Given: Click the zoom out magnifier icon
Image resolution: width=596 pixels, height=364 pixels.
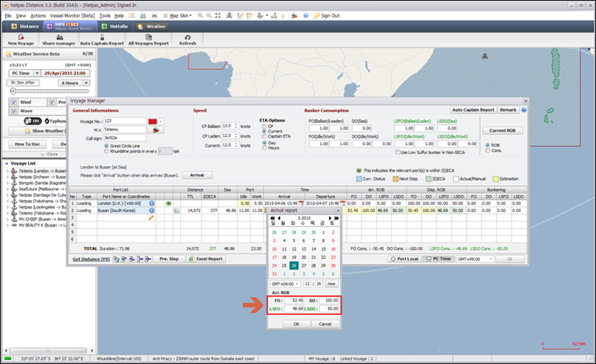Looking at the screenshot, I should 209,16.
